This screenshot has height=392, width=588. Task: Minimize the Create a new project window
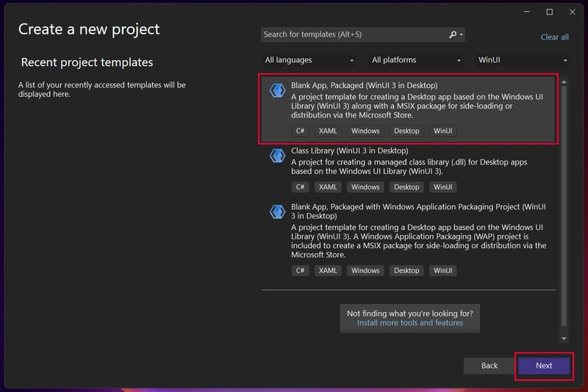pyautogui.click(x=526, y=12)
